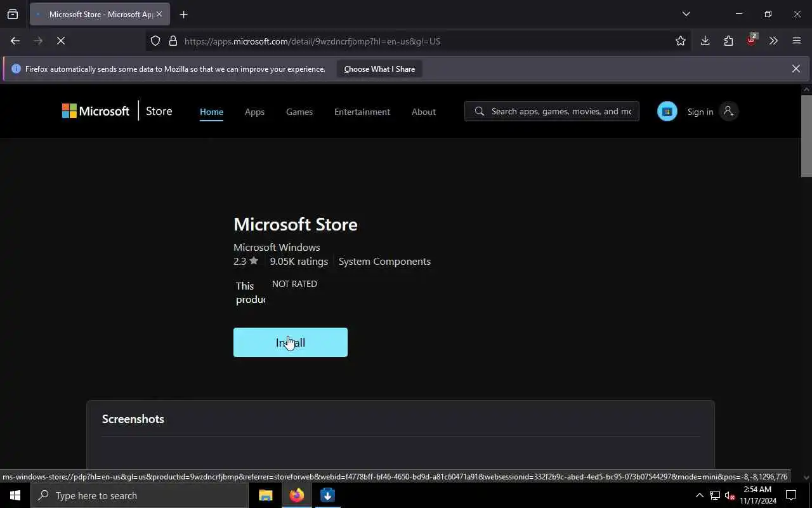Screen dimensions: 812x508
Task: Open the blue download app on taskbar
Action: [327, 495]
